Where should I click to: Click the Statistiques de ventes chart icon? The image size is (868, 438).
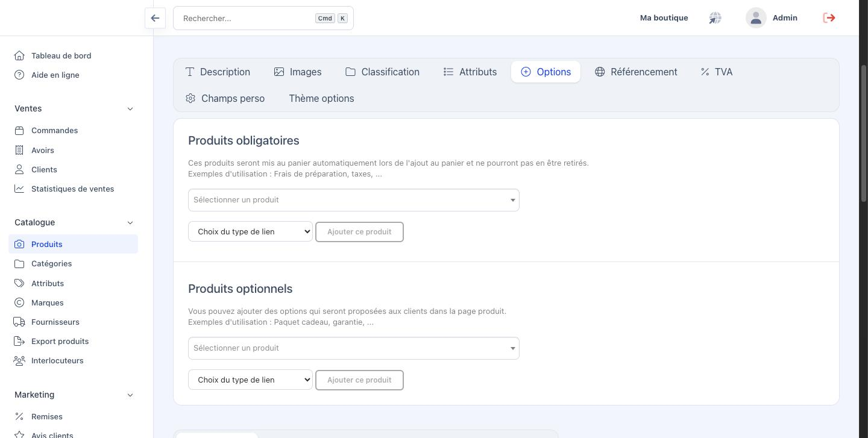click(x=19, y=189)
